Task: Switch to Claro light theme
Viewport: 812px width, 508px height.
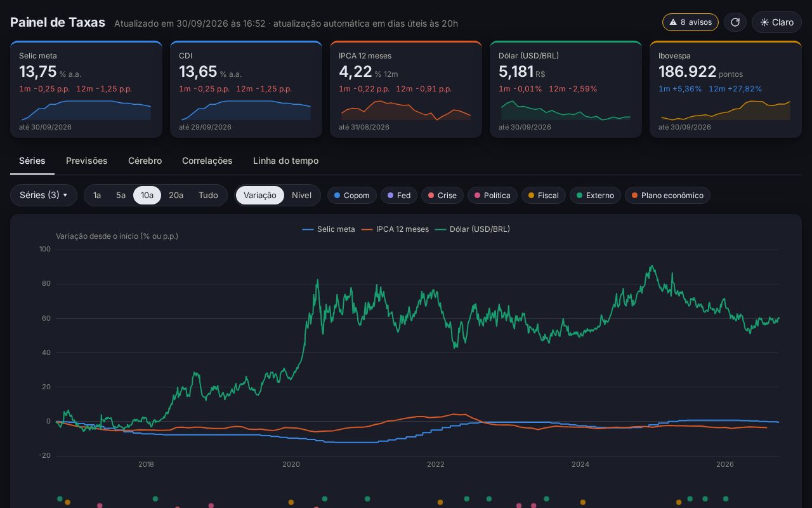Action: [x=776, y=22]
